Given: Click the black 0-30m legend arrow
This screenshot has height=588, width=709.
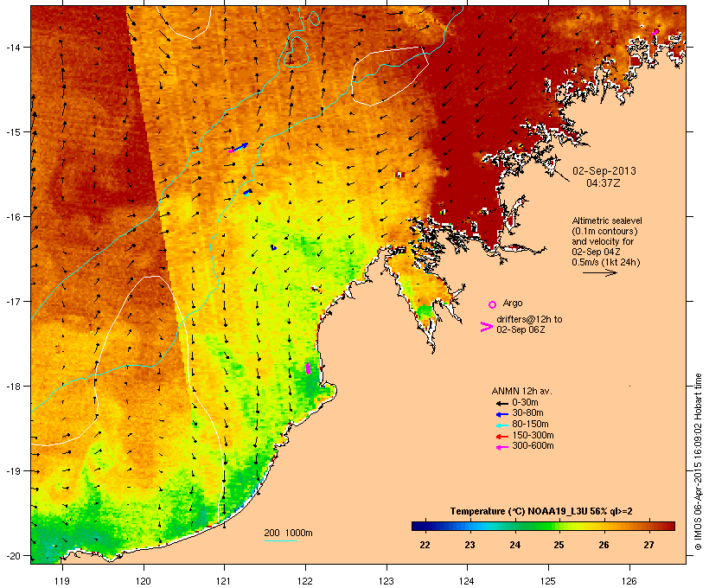Looking at the screenshot, I should click(x=501, y=403).
